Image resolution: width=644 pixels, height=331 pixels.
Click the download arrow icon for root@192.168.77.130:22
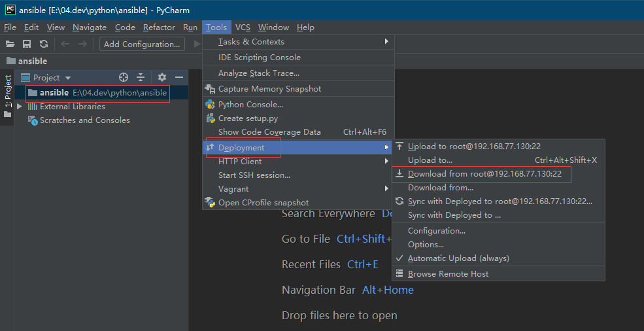point(399,174)
